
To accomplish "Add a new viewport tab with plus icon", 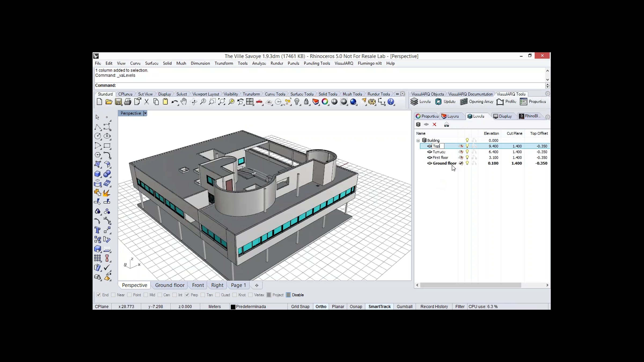I will click(257, 285).
